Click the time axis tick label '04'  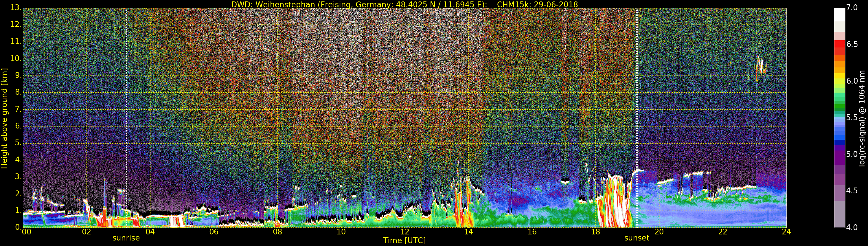tap(150, 232)
